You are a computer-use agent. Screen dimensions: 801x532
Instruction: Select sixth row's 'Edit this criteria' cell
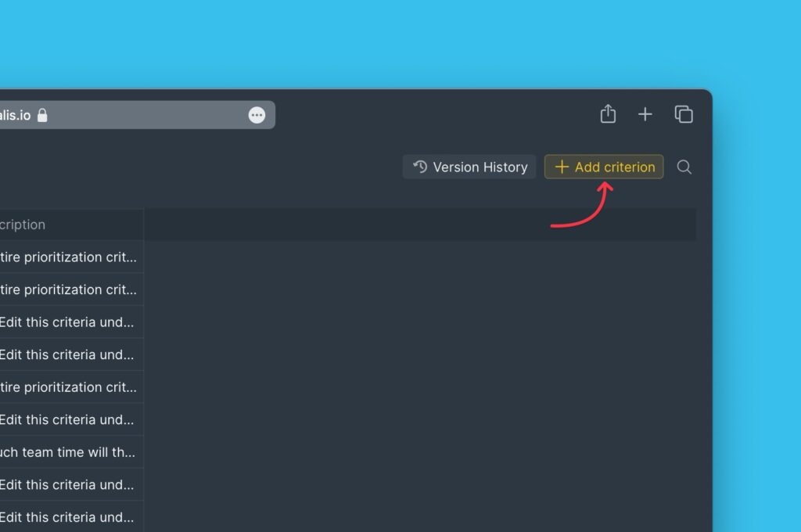69,419
